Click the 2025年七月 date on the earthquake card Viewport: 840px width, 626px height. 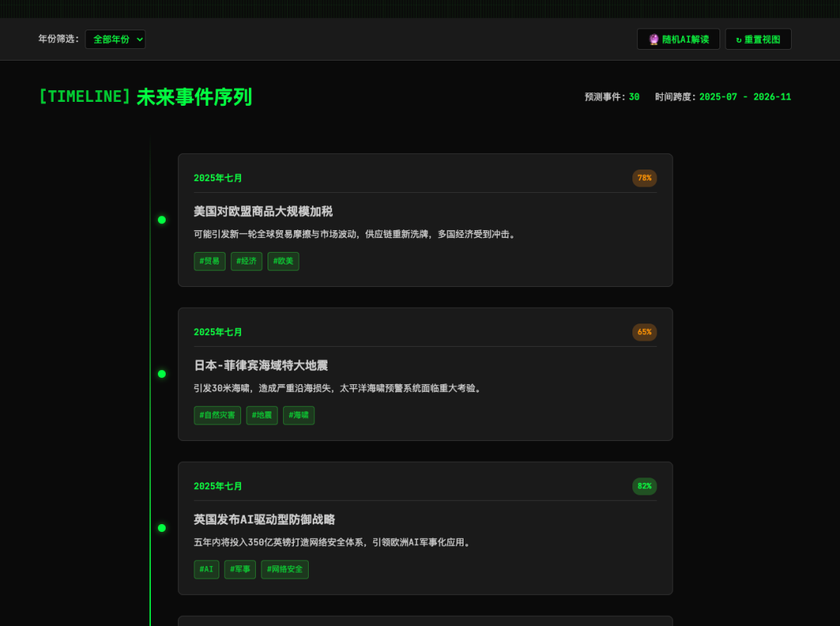pyautogui.click(x=218, y=332)
